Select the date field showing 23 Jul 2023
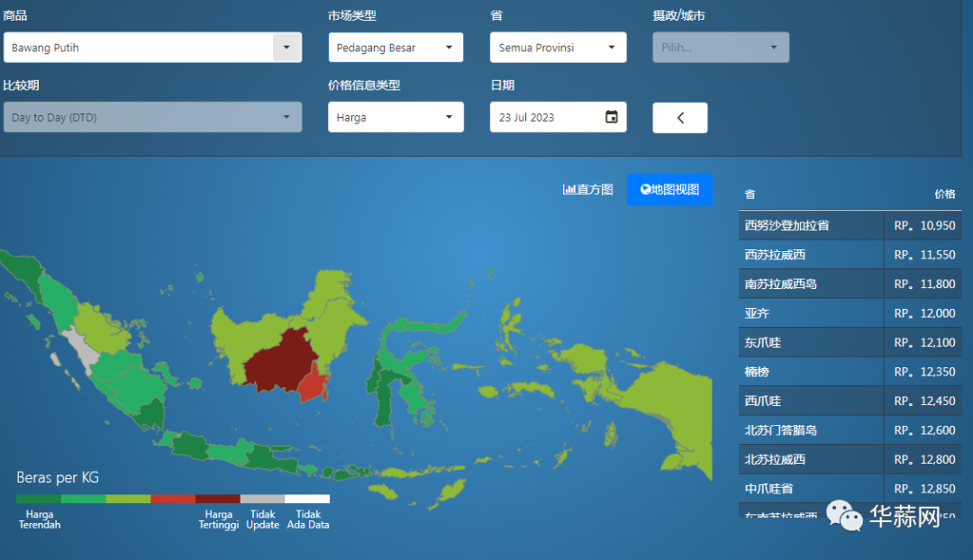Screen dimensions: 973x560 tap(558, 117)
